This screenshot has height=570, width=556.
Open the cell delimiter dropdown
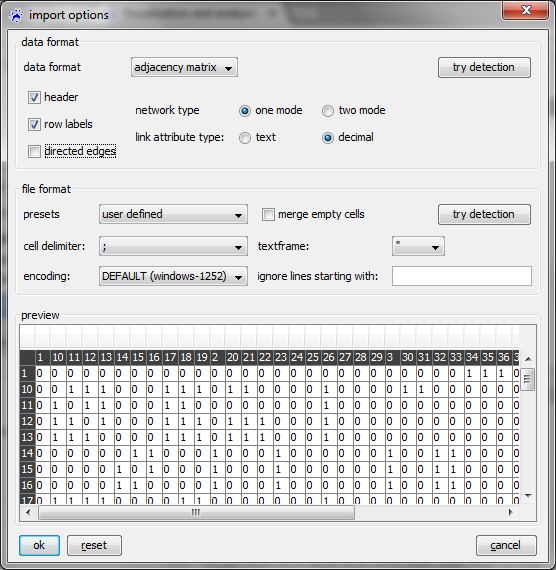tap(173, 246)
